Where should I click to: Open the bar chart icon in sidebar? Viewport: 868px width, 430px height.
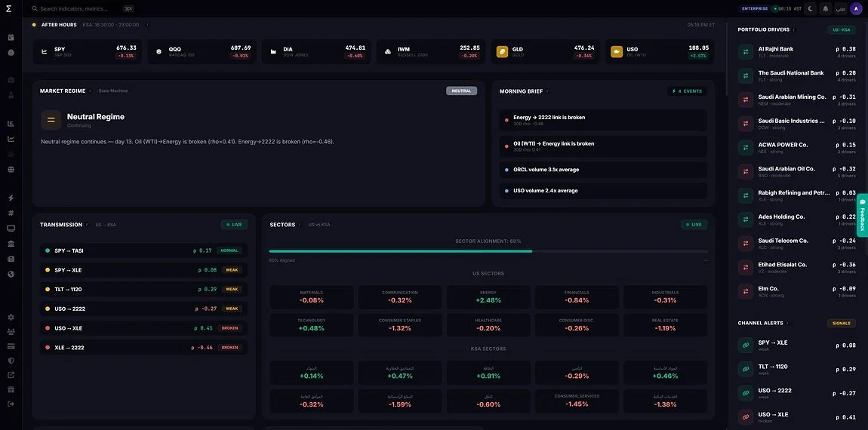pos(11,124)
